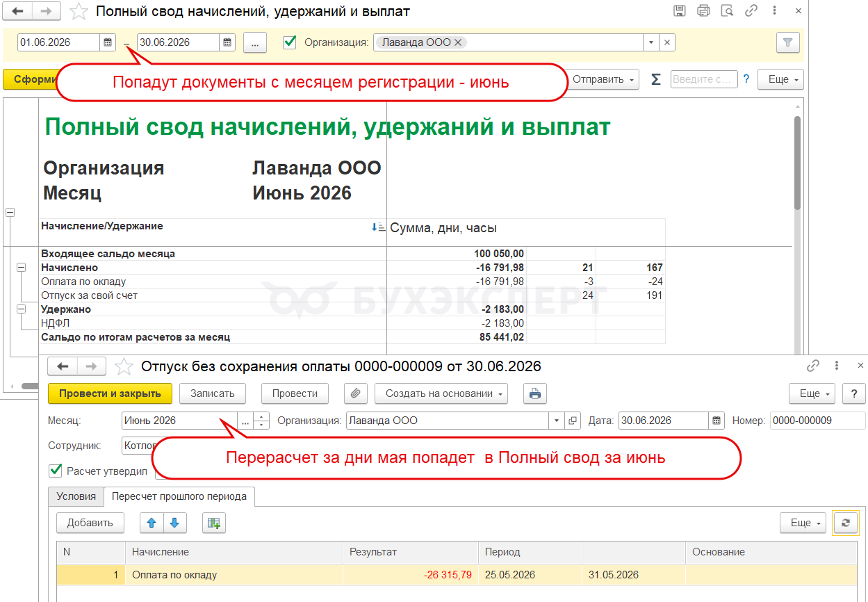Select the Отпуск за свой счет row
The height and width of the screenshot is (602, 868).
pyautogui.click(x=352, y=295)
